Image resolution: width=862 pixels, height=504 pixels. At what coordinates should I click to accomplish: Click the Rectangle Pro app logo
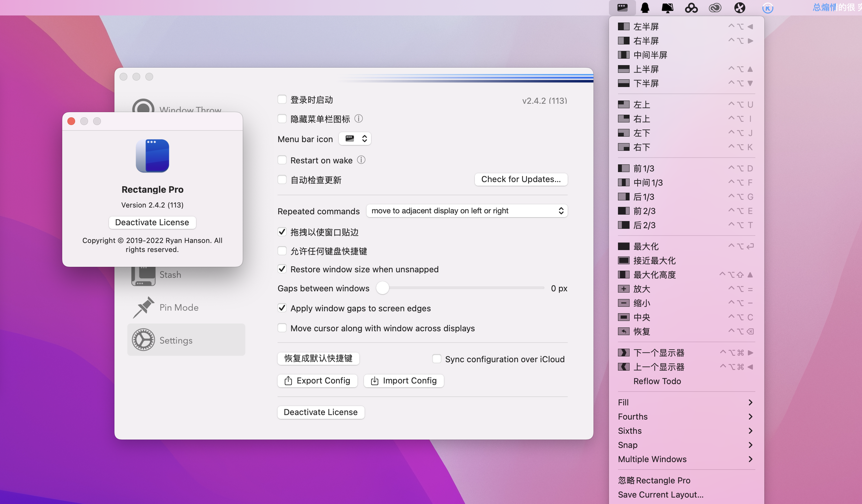click(x=152, y=156)
